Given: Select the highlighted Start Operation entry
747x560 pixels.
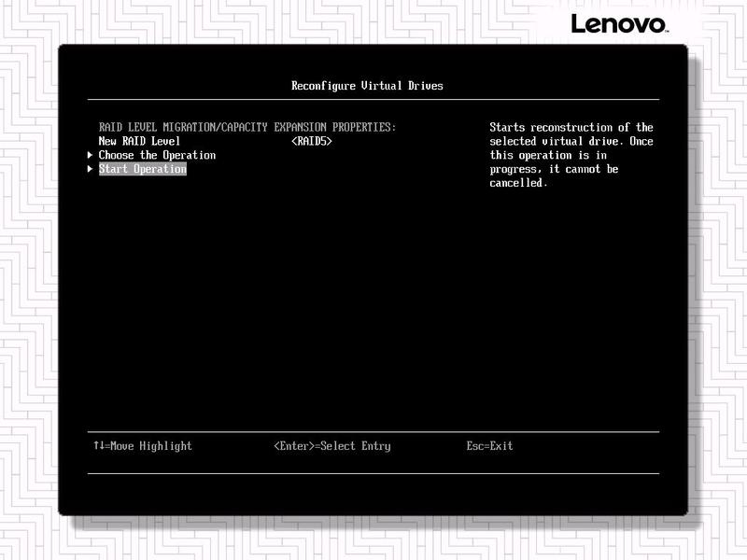Looking at the screenshot, I should (x=143, y=169).
